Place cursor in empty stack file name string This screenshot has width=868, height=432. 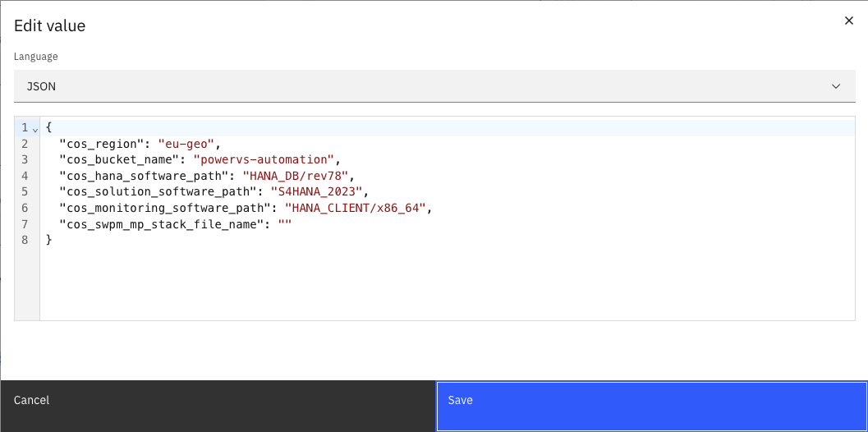[x=286, y=223]
